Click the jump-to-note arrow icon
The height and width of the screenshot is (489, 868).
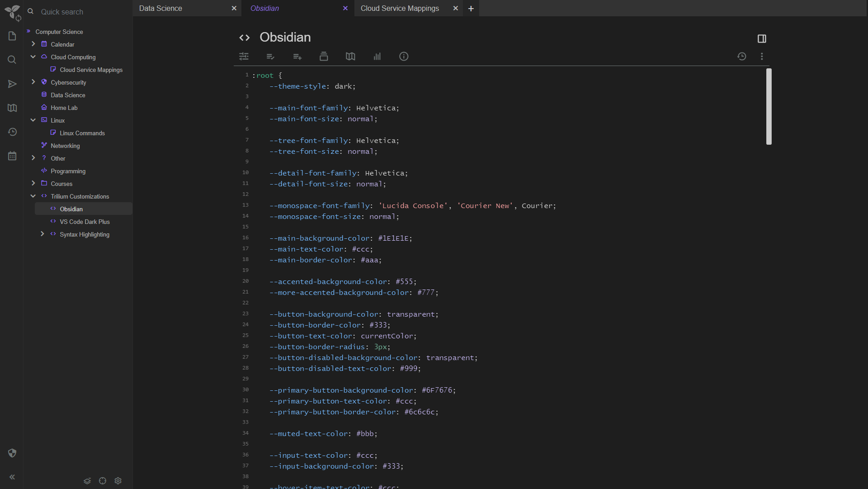point(12,84)
